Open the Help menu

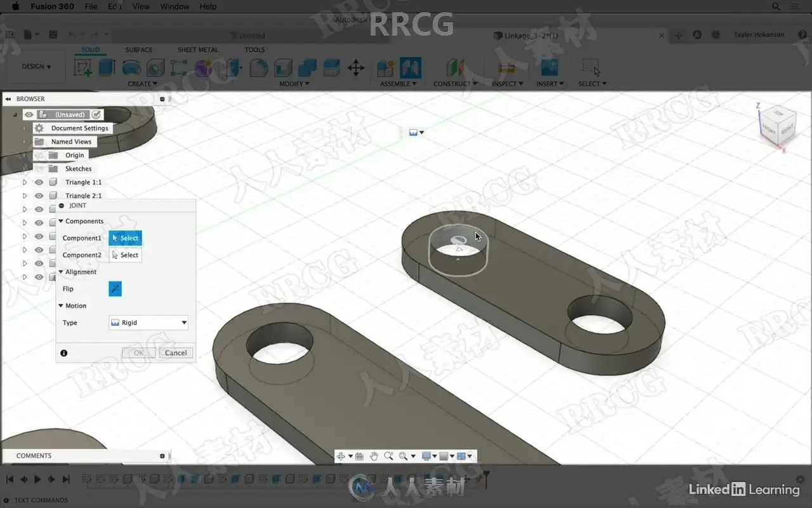(x=208, y=6)
